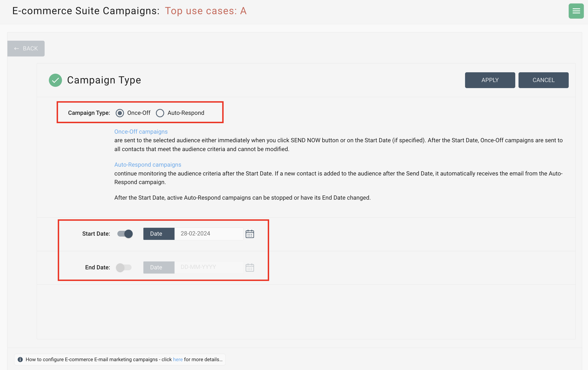Screen dimensions: 588x370
Task: Click the 'Campaign Type:' field label
Action: tap(89, 113)
